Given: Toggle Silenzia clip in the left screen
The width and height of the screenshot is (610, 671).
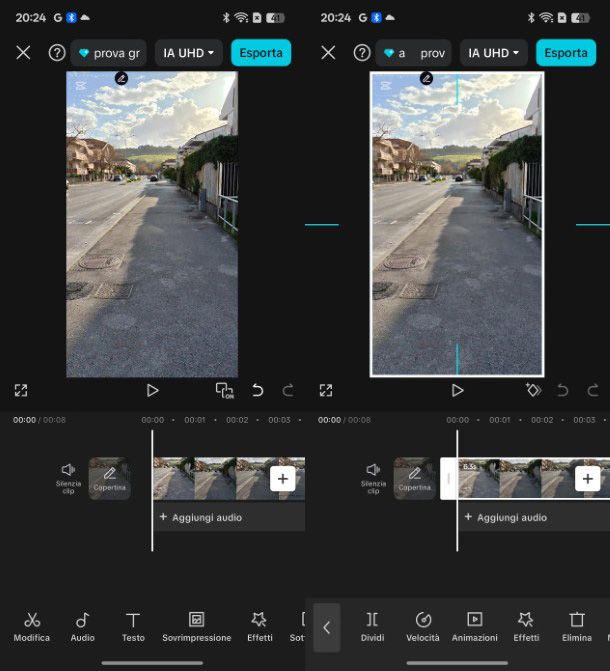Looking at the screenshot, I should pyautogui.click(x=68, y=476).
